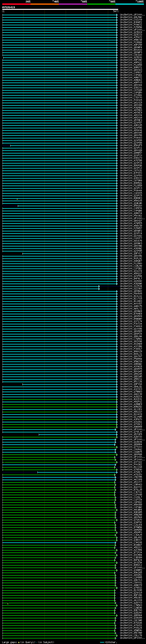Click label UniRef100_C2PMM5
146x644 pixels.
[x=131, y=578]
